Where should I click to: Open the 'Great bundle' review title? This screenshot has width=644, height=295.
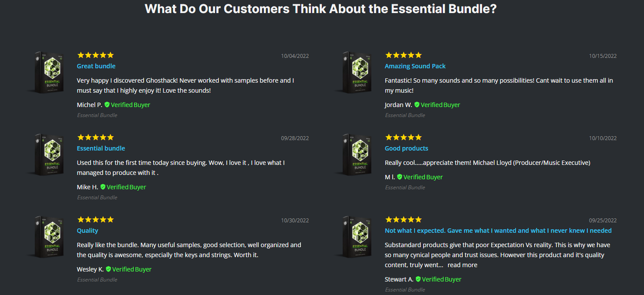(x=96, y=66)
